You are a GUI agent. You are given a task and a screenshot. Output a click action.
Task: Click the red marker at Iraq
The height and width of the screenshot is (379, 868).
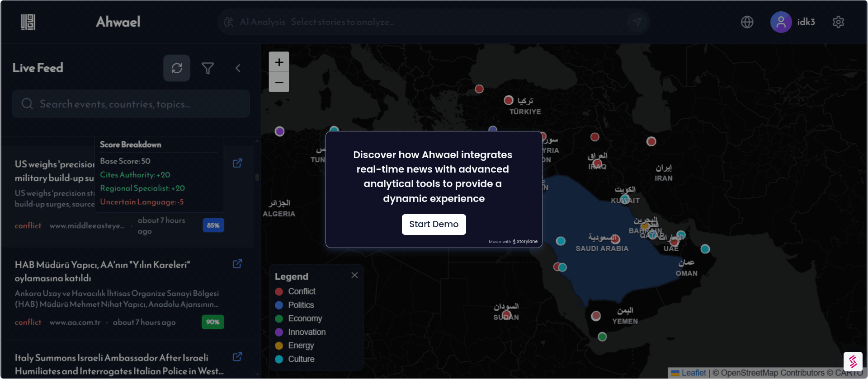597,163
